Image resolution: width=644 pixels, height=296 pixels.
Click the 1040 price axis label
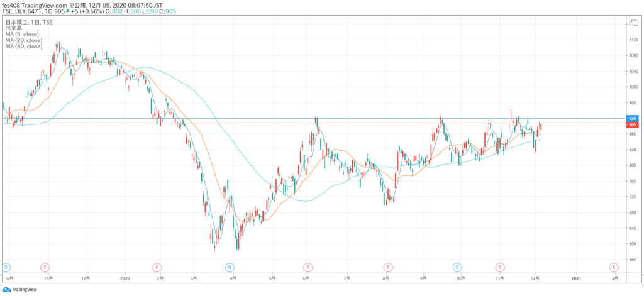(x=634, y=72)
